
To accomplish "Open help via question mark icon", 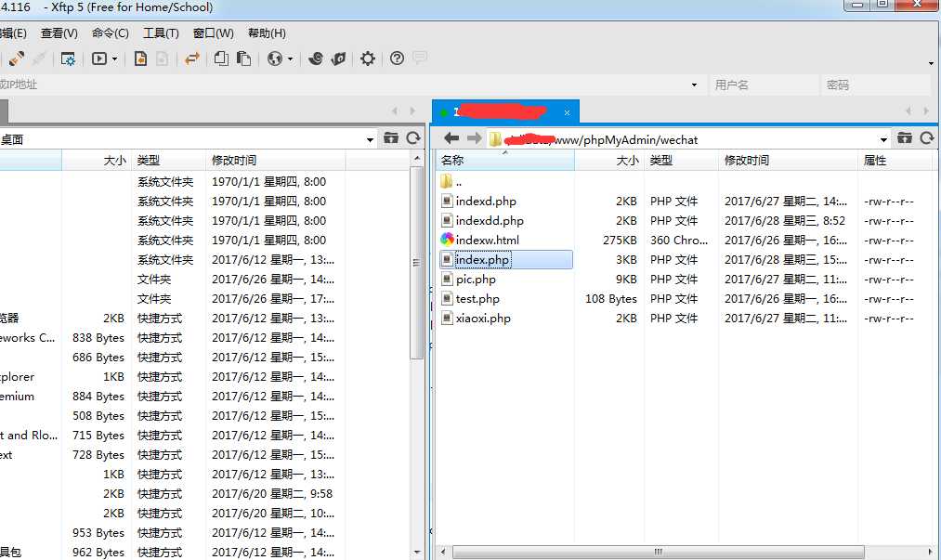I will [x=397, y=59].
